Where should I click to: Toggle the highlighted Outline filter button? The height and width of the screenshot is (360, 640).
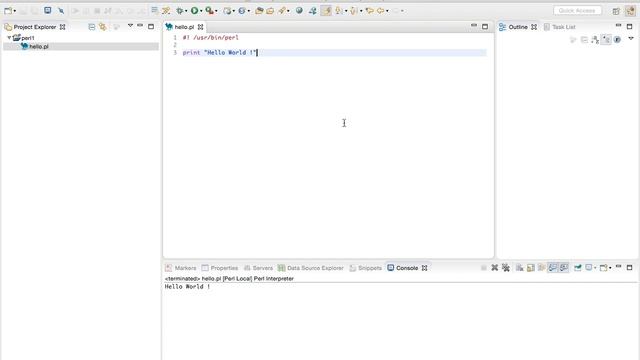[x=606, y=40]
